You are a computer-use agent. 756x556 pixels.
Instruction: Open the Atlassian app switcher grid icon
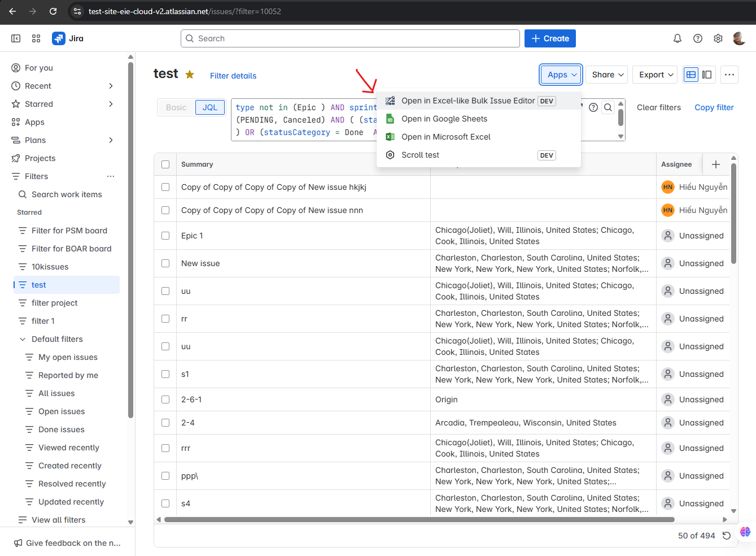pyautogui.click(x=36, y=38)
